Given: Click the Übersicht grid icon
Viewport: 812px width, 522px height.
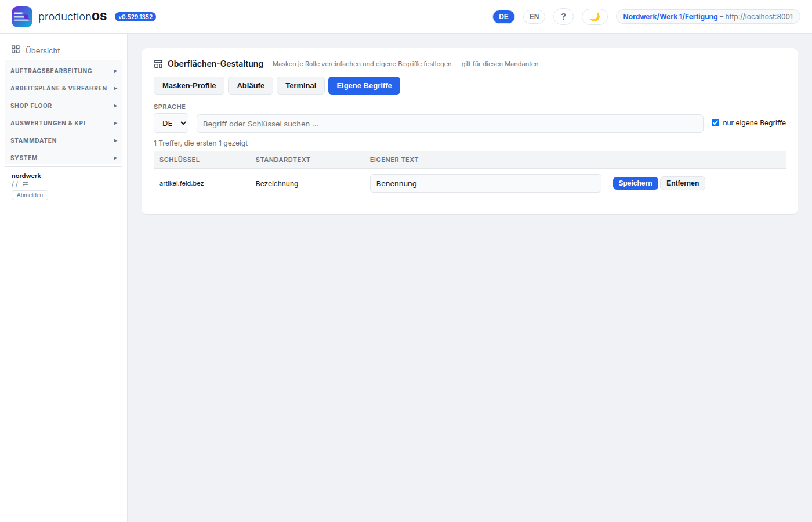Looking at the screenshot, I should (16, 50).
